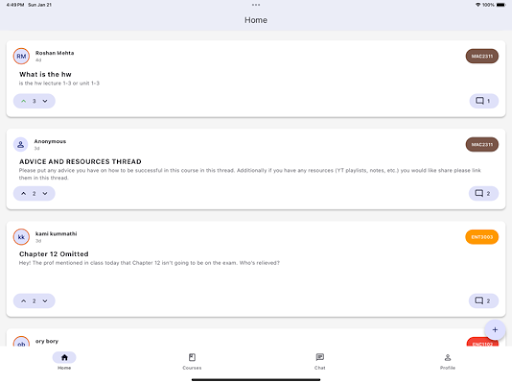Viewport: 512px width, 384px height.
Task: Downvote the Chapter 12 Omitted post
Action: pos(45,301)
